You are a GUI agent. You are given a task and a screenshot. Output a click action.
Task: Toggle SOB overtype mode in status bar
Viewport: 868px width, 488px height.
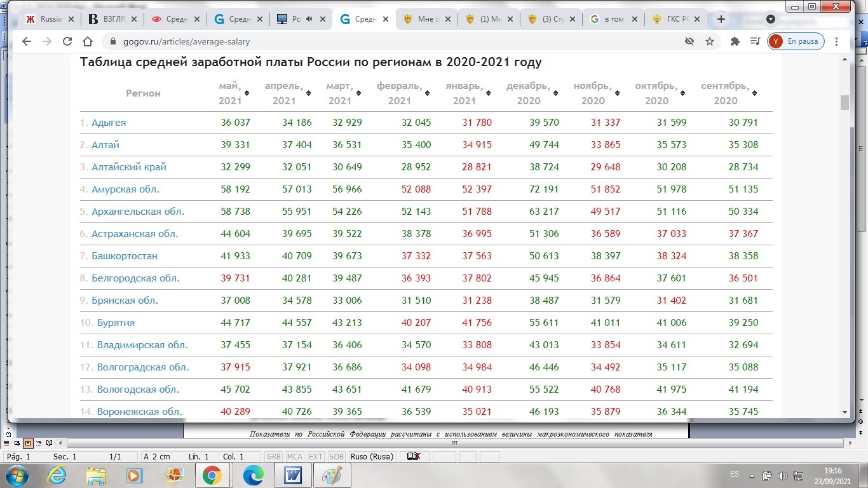point(337,457)
